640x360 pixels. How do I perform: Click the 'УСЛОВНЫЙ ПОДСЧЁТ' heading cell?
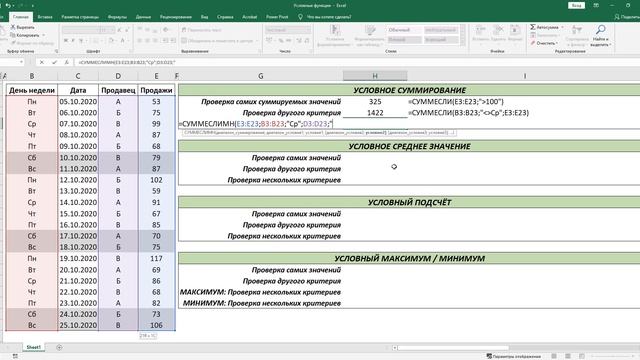pyautogui.click(x=409, y=202)
